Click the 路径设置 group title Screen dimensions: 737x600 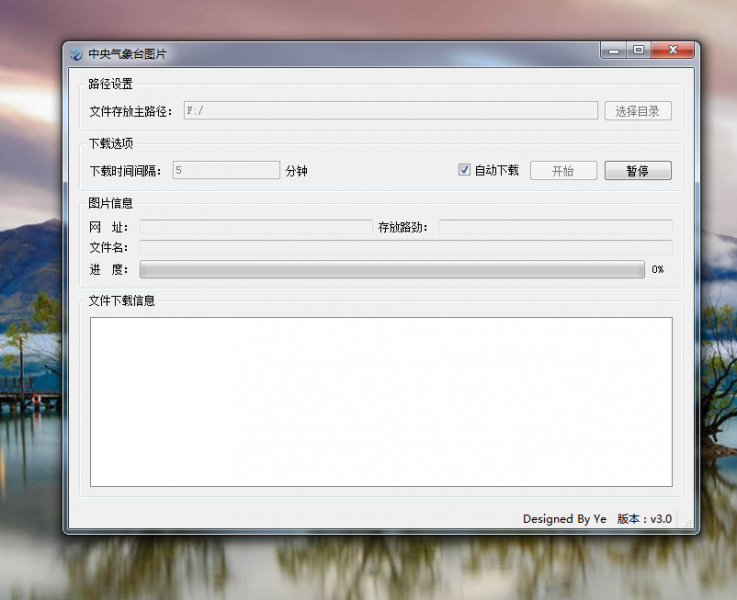pos(110,84)
